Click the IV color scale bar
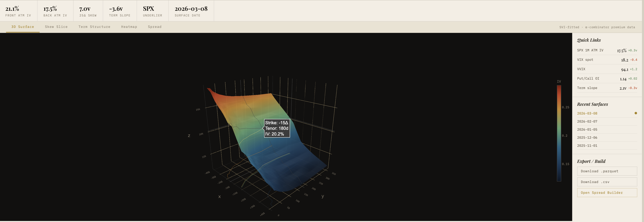Screen dimensions: 644x222 pyautogui.click(x=559, y=133)
